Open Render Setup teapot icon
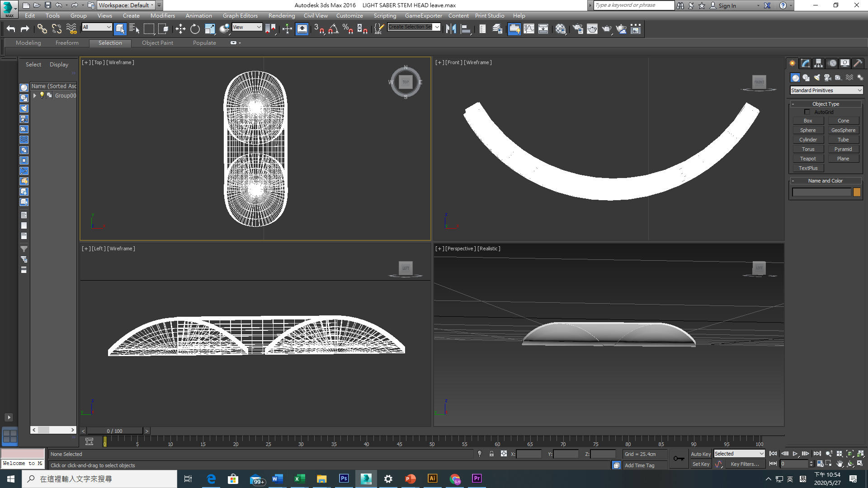 coord(578,29)
